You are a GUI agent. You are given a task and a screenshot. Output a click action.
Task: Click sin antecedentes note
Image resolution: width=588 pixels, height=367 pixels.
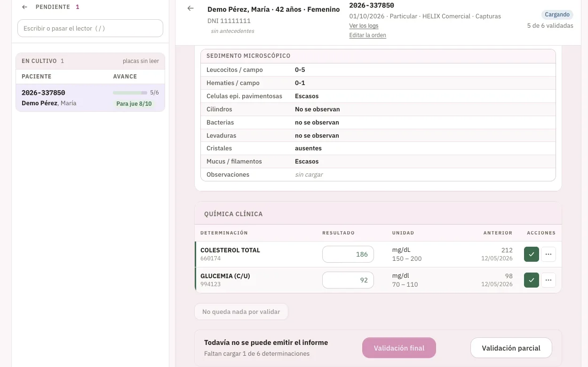232,31
